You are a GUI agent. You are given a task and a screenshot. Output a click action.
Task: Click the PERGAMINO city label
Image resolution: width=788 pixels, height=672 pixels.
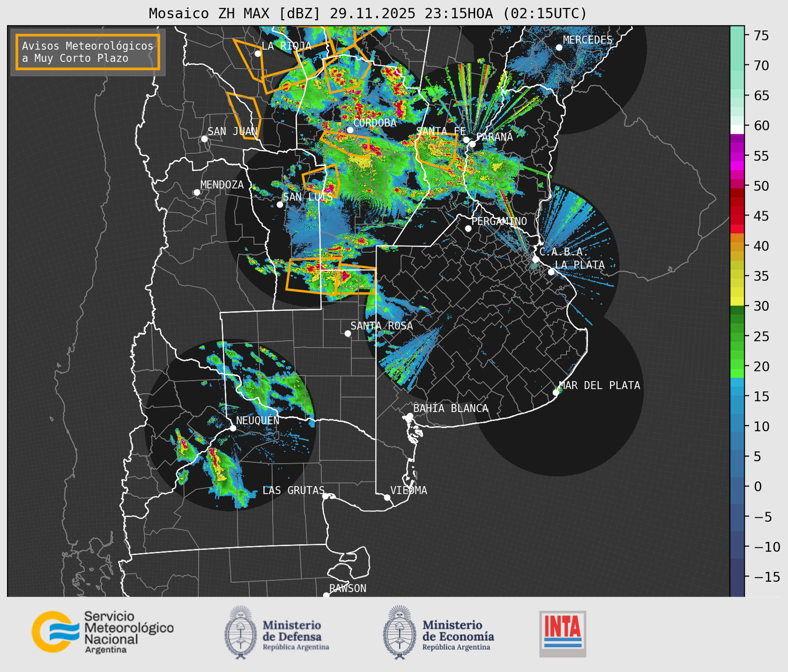pyautogui.click(x=499, y=221)
